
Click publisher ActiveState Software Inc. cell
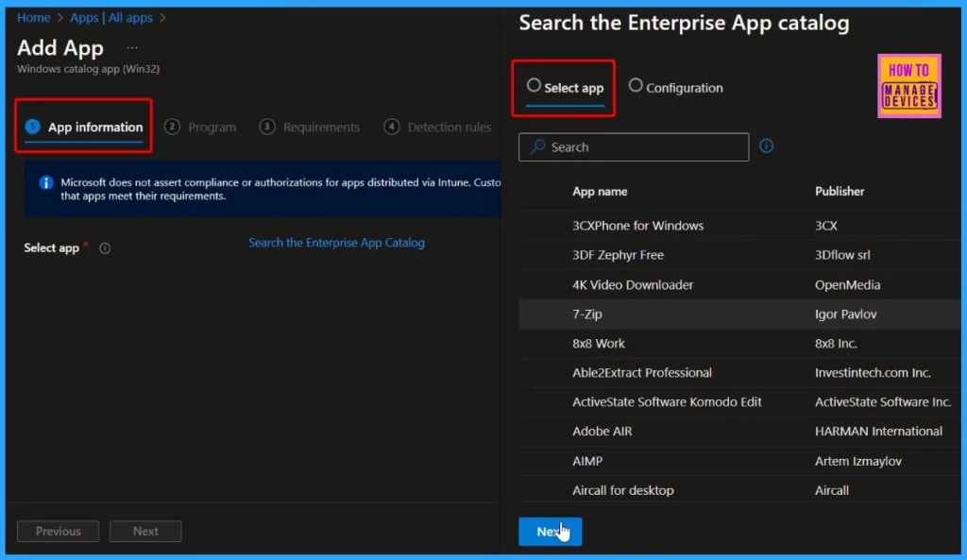tap(883, 401)
